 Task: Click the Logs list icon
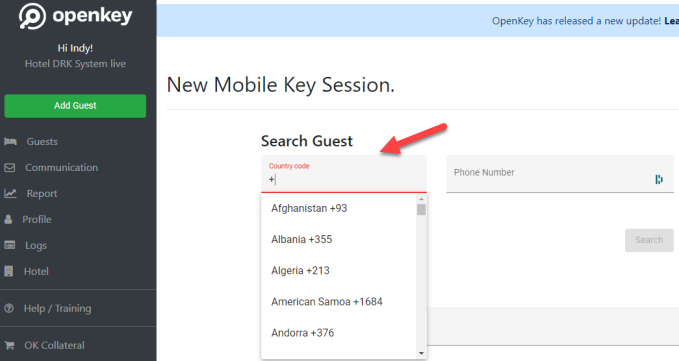(x=10, y=245)
